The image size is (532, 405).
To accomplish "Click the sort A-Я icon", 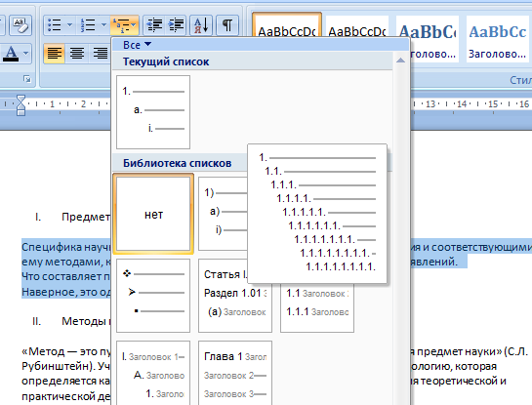I will coord(201,25).
